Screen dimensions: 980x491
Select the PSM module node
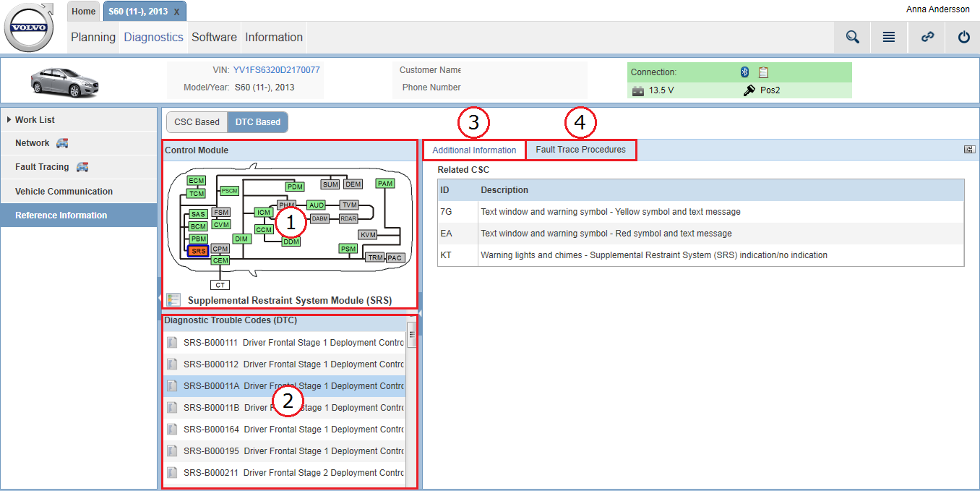click(348, 249)
